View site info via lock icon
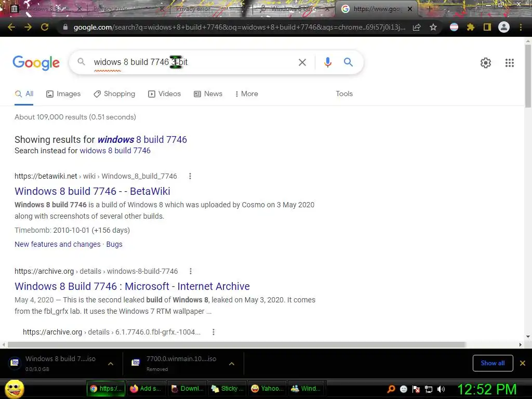The image size is (532, 399). coord(65,27)
